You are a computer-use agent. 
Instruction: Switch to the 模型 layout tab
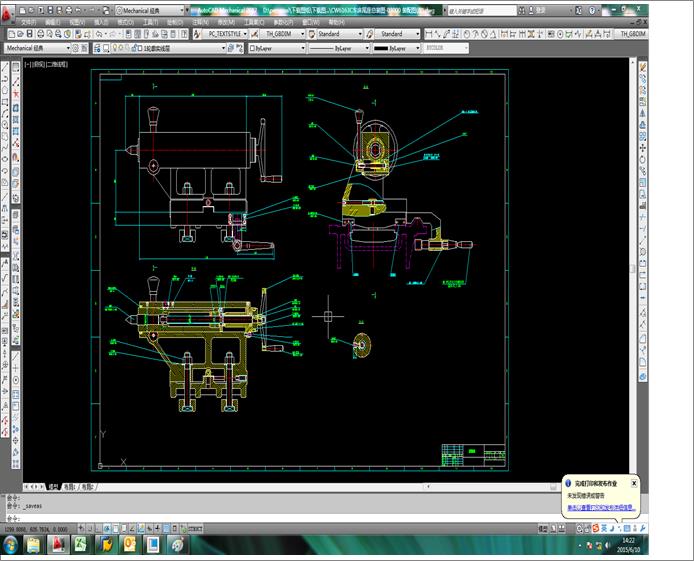(x=52, y=487)
